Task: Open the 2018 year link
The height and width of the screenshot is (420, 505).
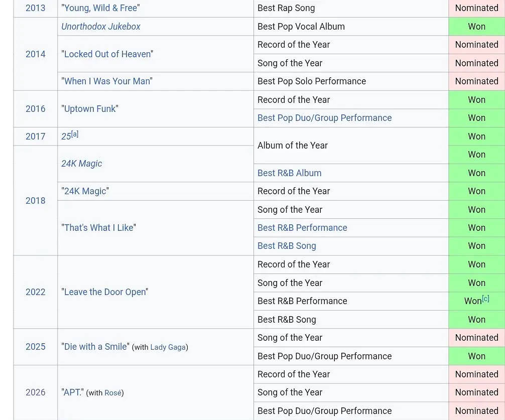Action: pos(36,201)
